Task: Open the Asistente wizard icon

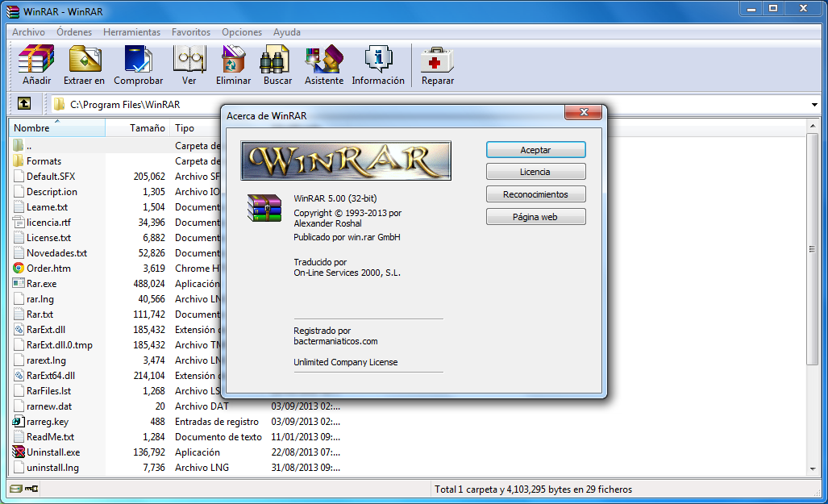Action: [323, 59]
